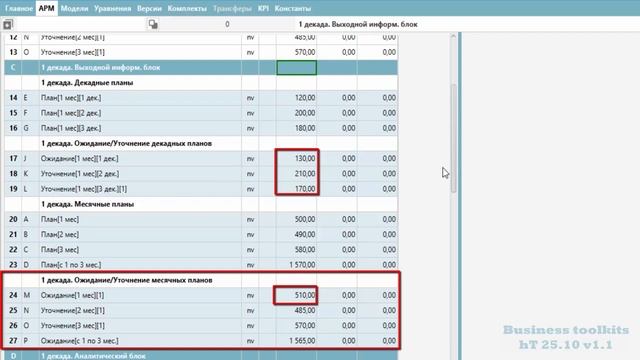Select row 'Уточнение[3 мес][1]' numbered 26
640x360 pixels.
click(201, 326)
